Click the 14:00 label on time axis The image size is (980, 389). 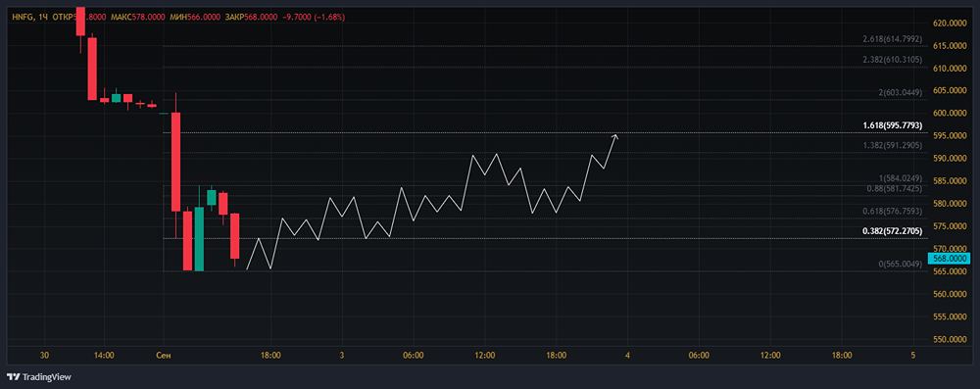[104, 356]
